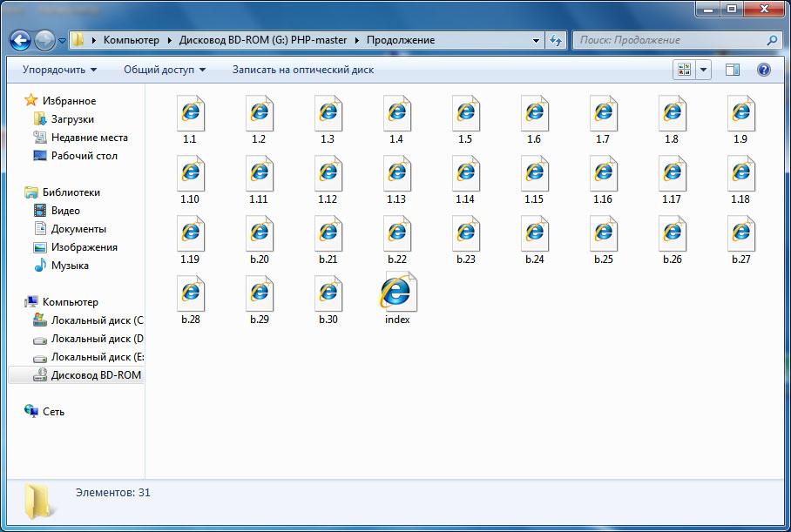Image resolution: width=791 pixels, height=532 pixels.
Task: Open the Общий доступ dropdown
Action: [165, 70]
